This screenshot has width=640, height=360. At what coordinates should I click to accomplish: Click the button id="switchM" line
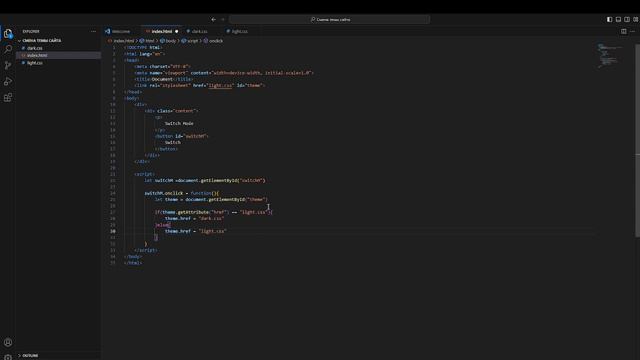pyautogui.click(x=182, y=136)
